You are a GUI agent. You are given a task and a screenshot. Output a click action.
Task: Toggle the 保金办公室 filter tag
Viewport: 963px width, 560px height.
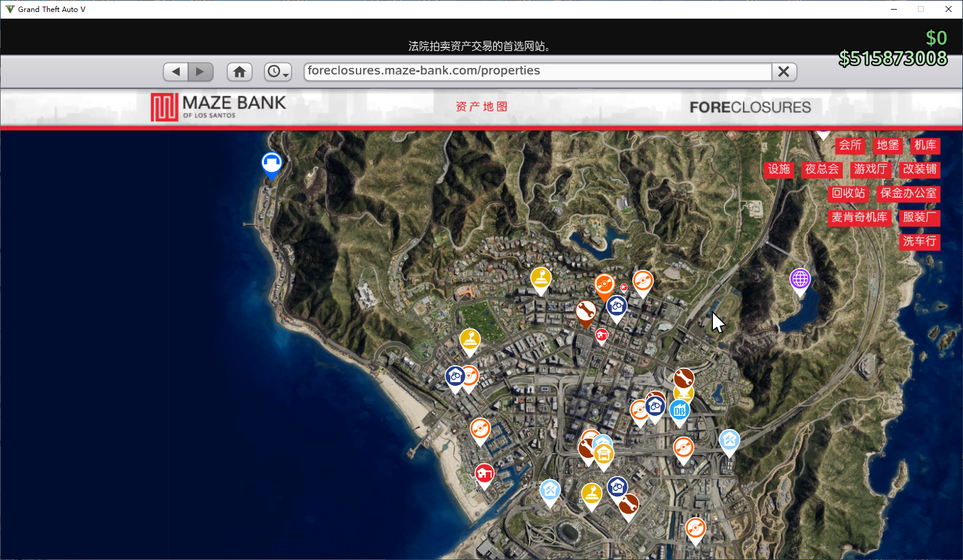tap(908, 193)
